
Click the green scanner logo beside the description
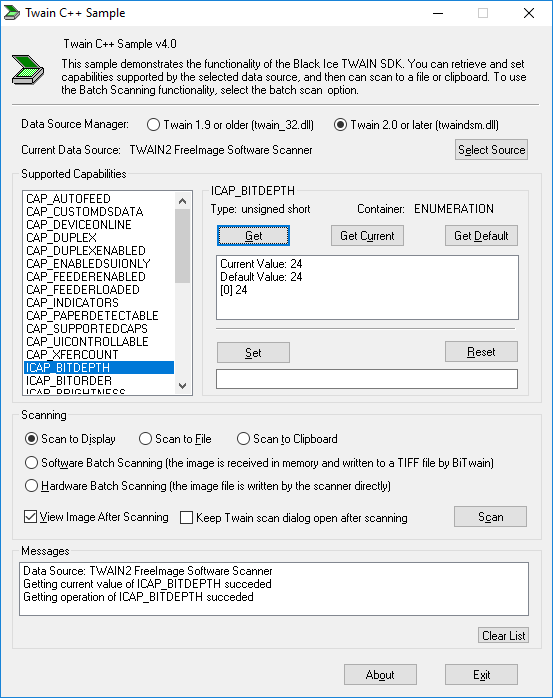tap(28, 70)
